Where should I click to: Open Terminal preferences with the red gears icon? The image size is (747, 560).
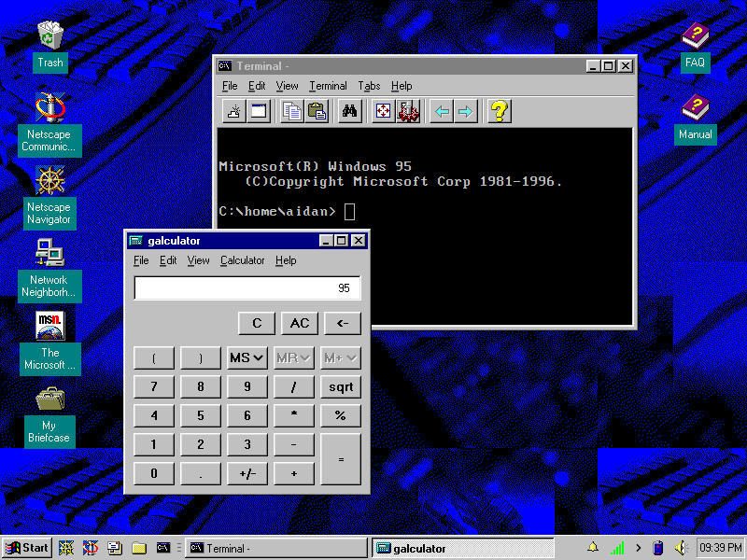[408, 112]
